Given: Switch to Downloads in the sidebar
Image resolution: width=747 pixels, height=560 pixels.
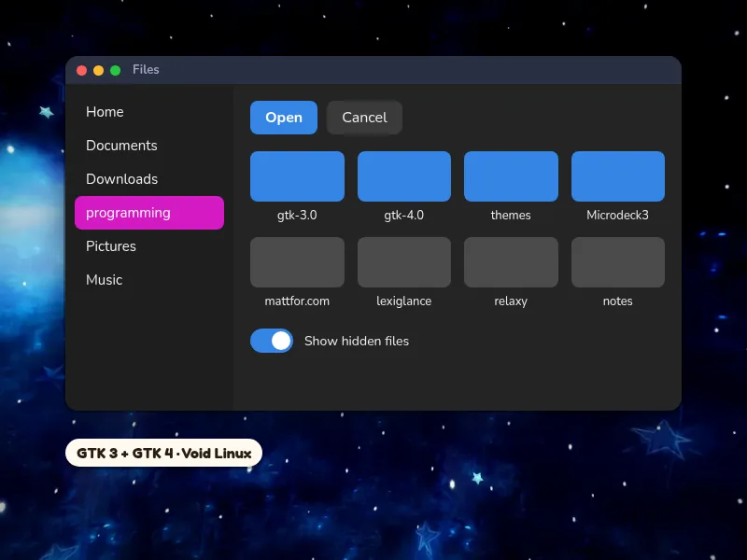Looking at the screenshot, I should (x=149, y=179).
